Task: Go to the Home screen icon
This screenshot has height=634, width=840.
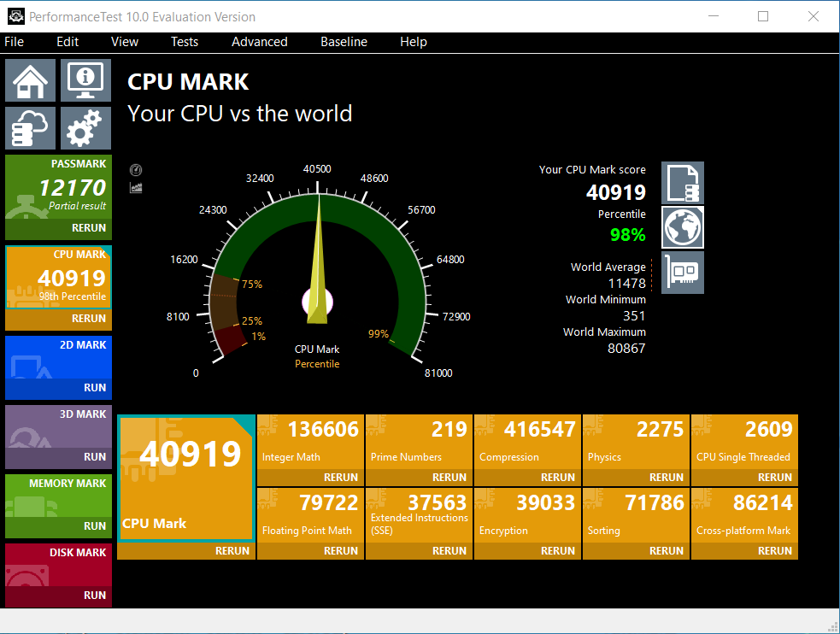Action: (30, 80)
